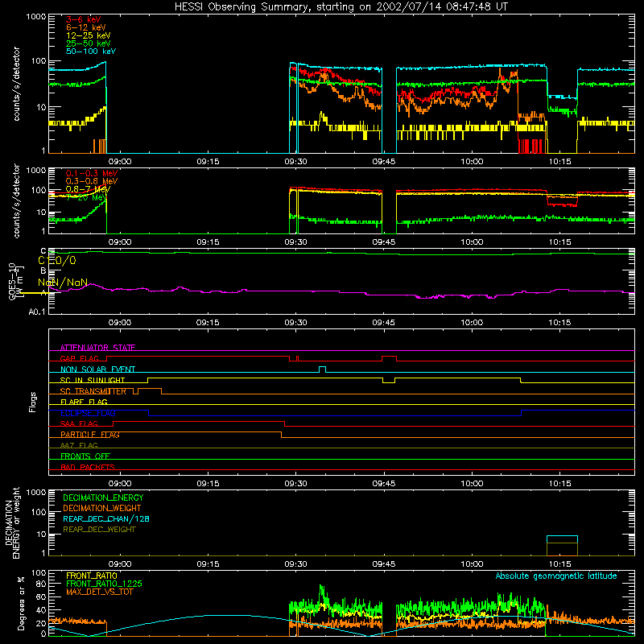Screen dimensions: 644x644
Task: Select the BAD_PACKETS flag label
Action: click(88, 467)
